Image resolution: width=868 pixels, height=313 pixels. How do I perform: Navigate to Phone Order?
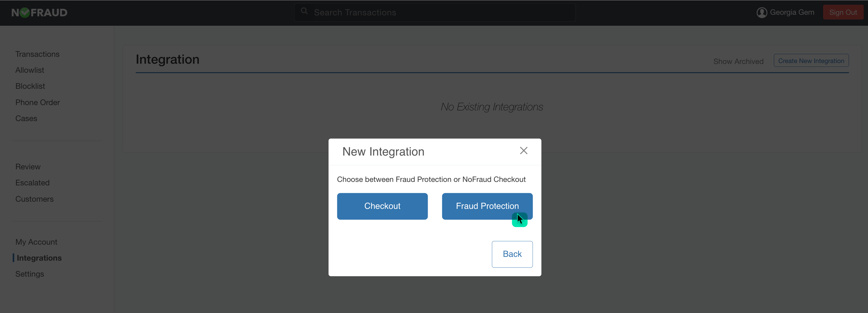[37, 102]
